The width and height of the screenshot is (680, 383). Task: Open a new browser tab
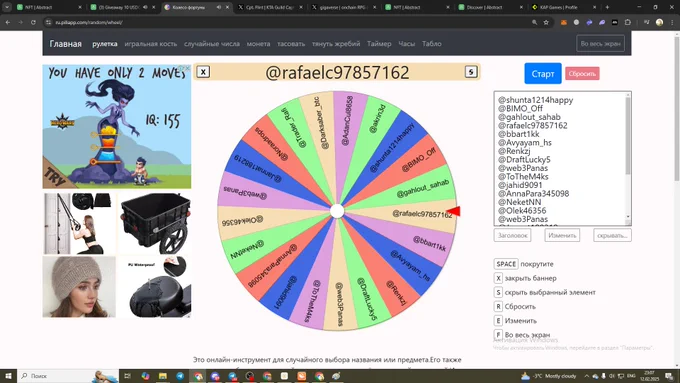pyautogui.click(x=607, y=7)
